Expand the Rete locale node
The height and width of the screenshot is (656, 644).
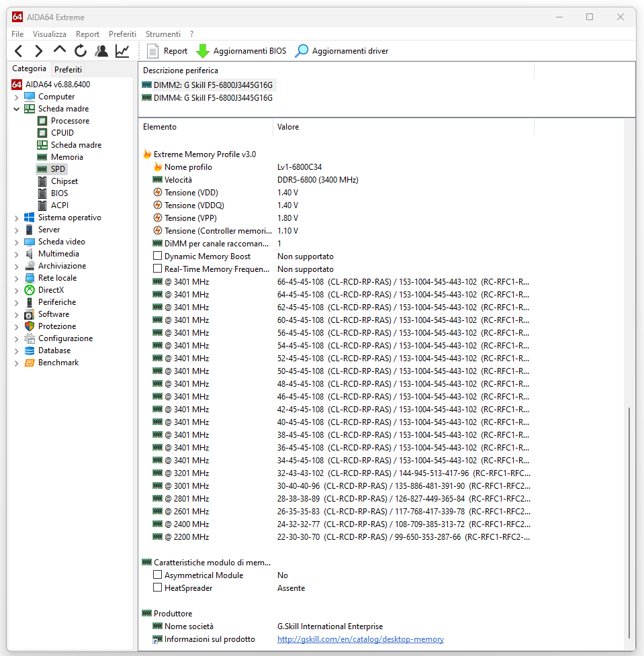(16, 279)
